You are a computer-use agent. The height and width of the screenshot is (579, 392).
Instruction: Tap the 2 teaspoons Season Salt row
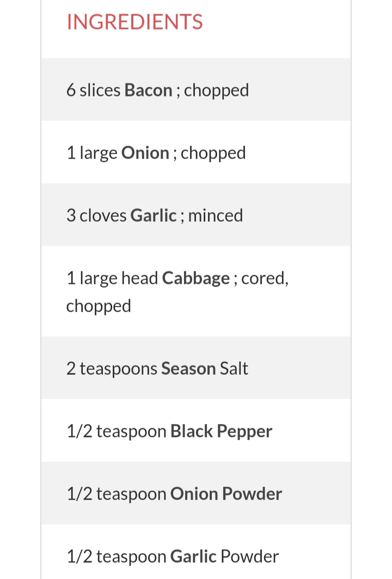click(196, 368)
